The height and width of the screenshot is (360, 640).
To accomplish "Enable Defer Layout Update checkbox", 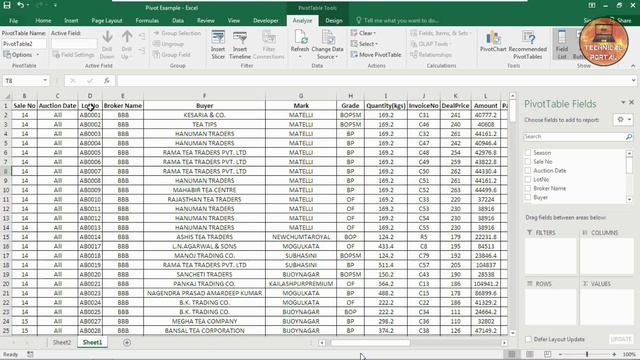I will tap(529, 339).
